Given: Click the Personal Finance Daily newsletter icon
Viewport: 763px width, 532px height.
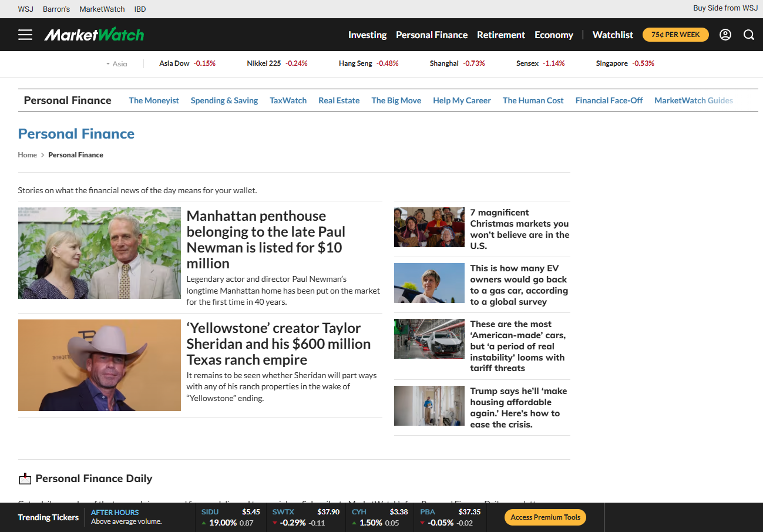Looking at the screenshot, I should pyautogui.click(x=25, y=479).
